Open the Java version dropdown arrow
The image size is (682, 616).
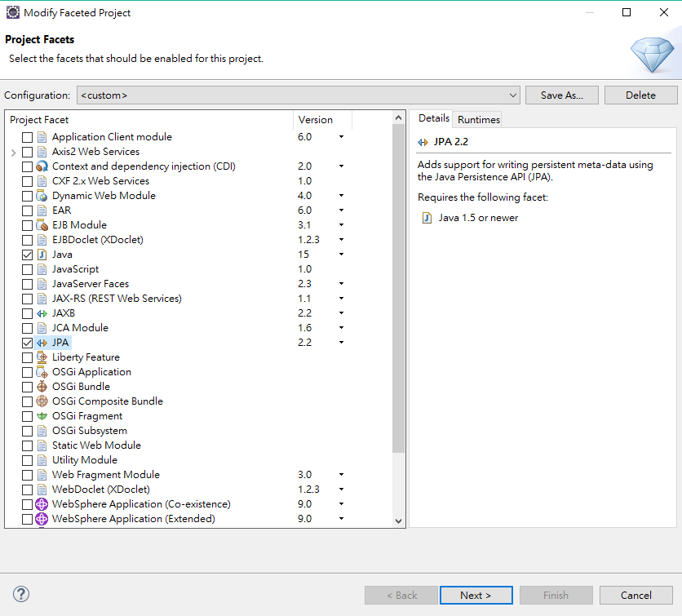[341, 255]
